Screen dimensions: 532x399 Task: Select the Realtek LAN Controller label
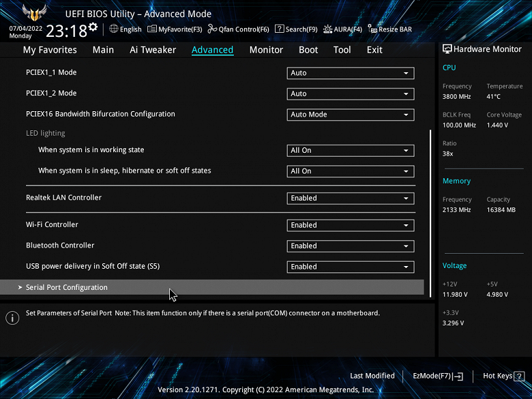pyautogui.click(x=64, y=198)
